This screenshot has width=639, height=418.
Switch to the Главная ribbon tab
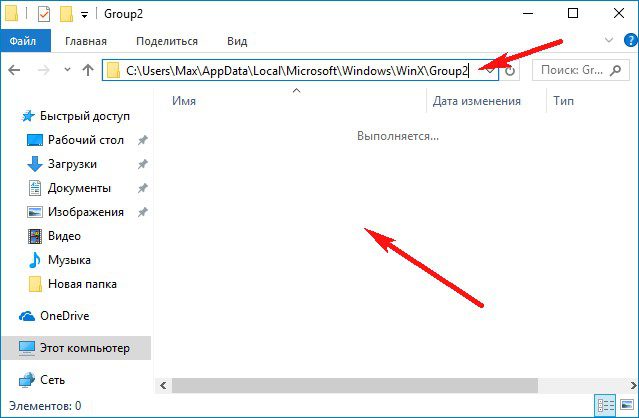click(x=86, y=41)
